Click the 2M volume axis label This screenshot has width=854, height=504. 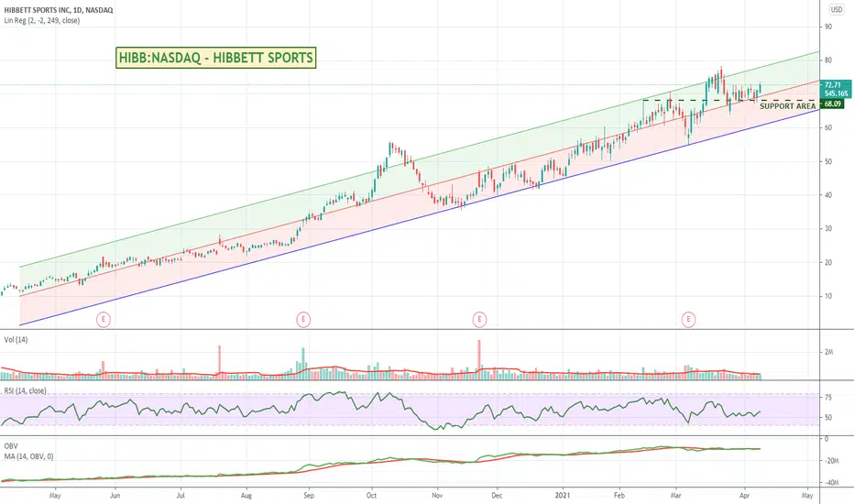(x=829, y=353)
